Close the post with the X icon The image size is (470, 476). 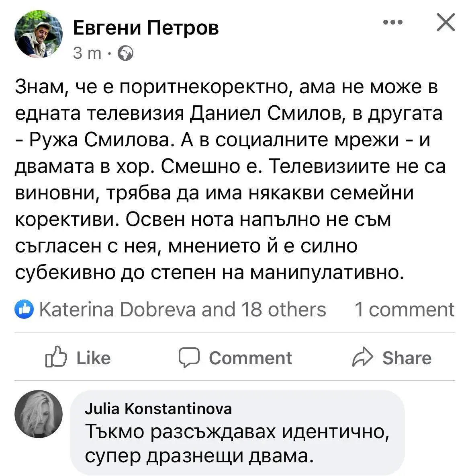pyautogui.click(x=445, y=23)
